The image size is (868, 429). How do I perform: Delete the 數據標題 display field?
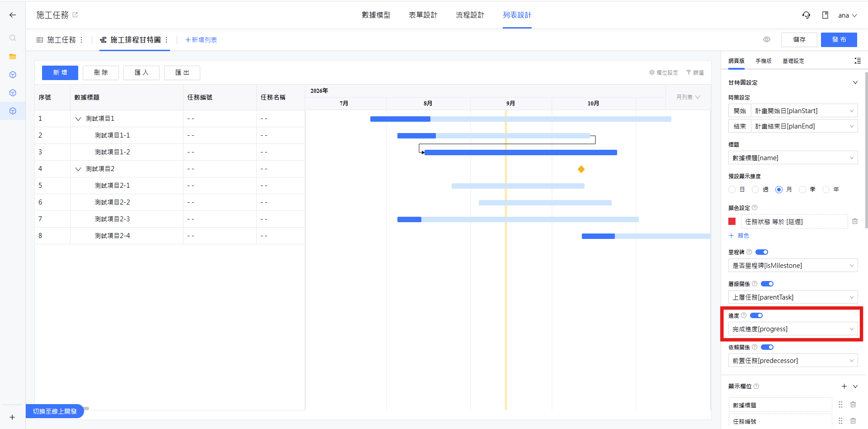tap(853, 405)
